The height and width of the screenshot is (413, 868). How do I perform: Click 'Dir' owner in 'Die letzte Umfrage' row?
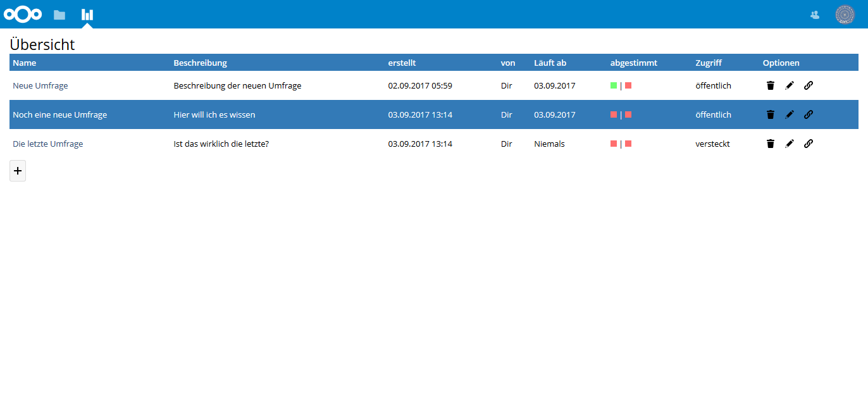point(507,144)
